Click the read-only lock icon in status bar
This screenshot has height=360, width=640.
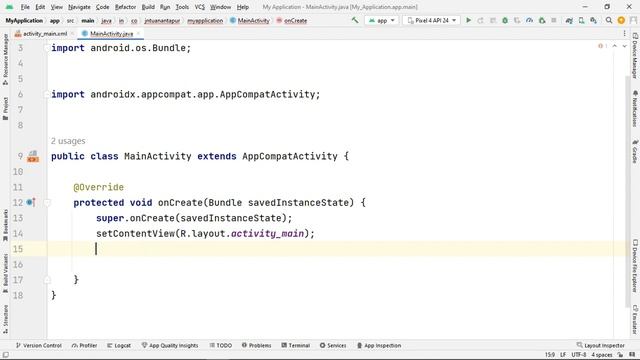[620, 355]
